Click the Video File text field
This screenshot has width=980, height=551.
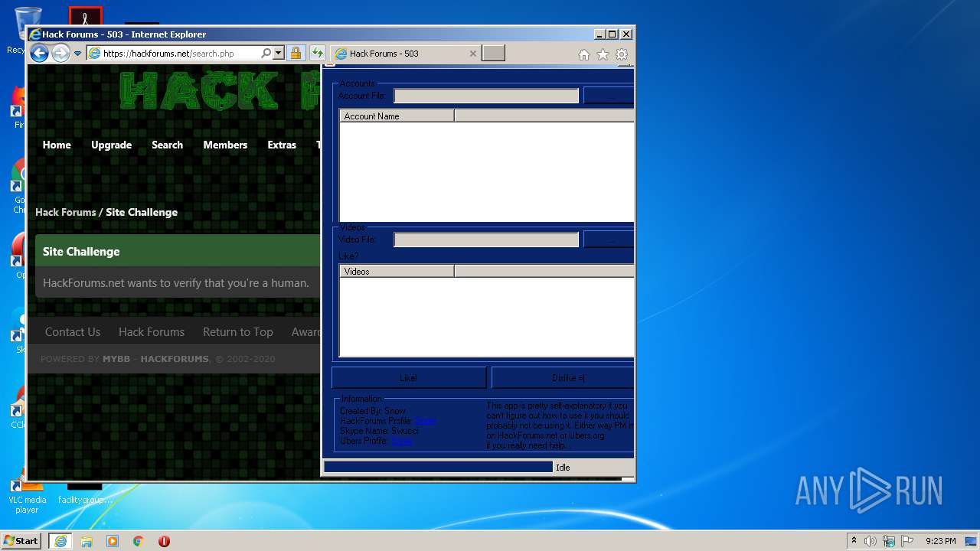(486, 240)
